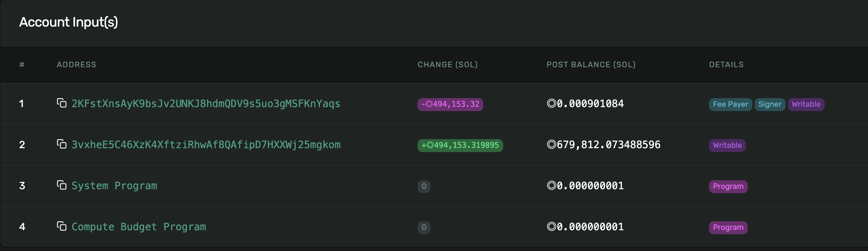The width and height of the screenshot is (868, 251).
Task: Click the Writable badge in row 1
Action: pyautogui.click(x=806, y=104)
